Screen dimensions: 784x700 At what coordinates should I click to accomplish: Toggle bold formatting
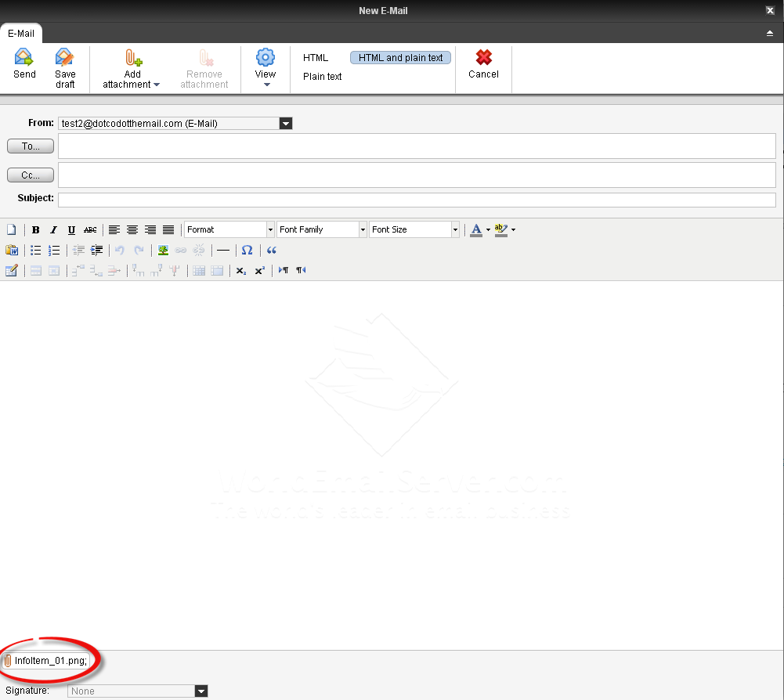[35, 229]
